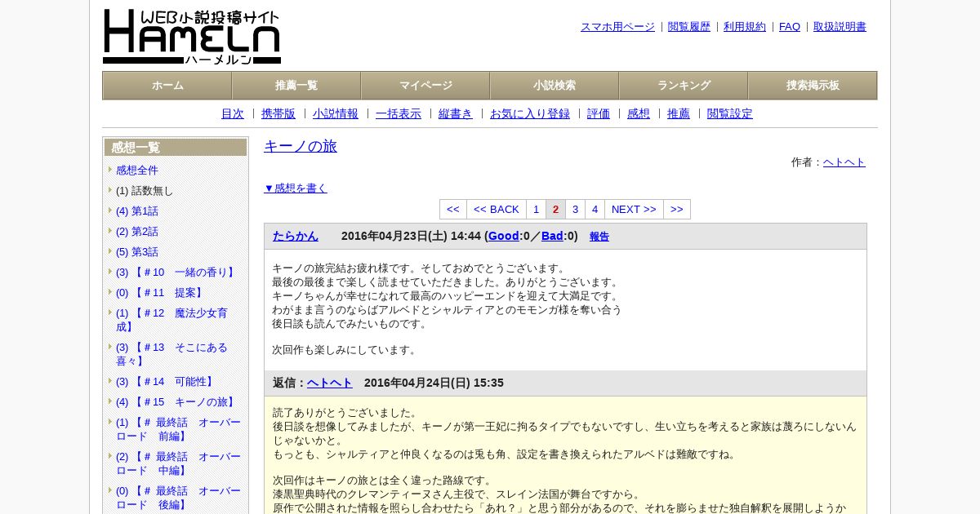Click the review date 2016年04月23日(土) 14:44
Viewport: 980px width, 514px height.
click(x=411, y=236)
